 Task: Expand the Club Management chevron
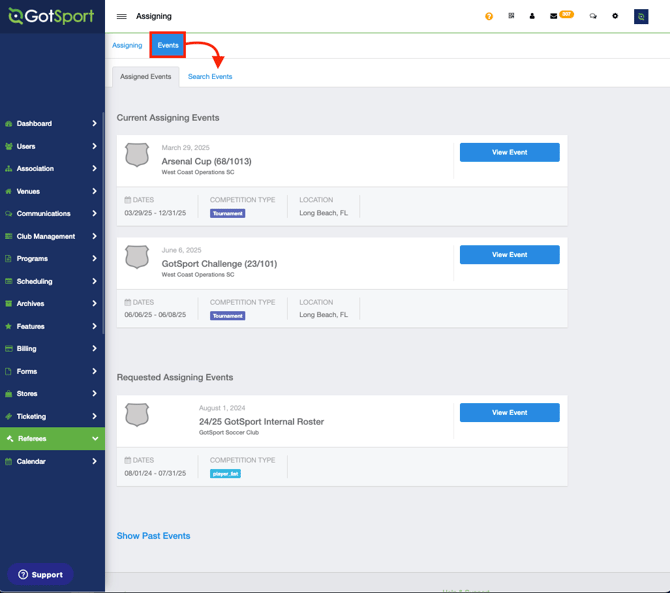94,236
